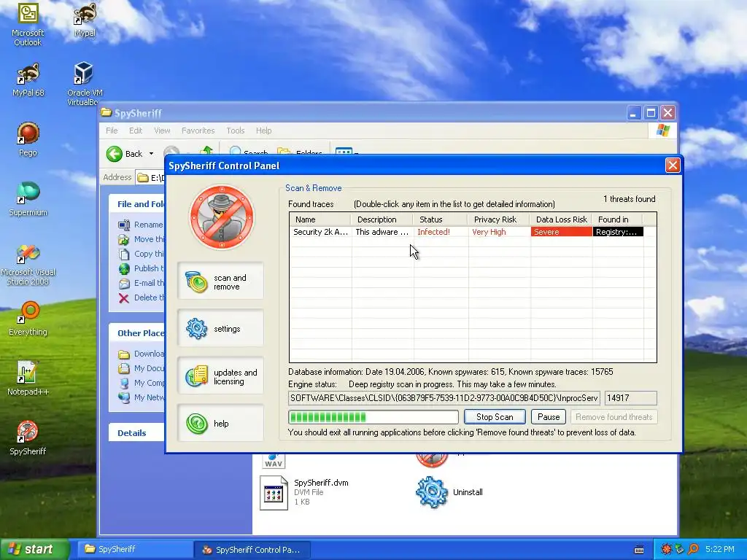Open the Edit menu in Explorer
Image resolution: width=747 pixels, height=560 pixels.
tap(136, 131)
